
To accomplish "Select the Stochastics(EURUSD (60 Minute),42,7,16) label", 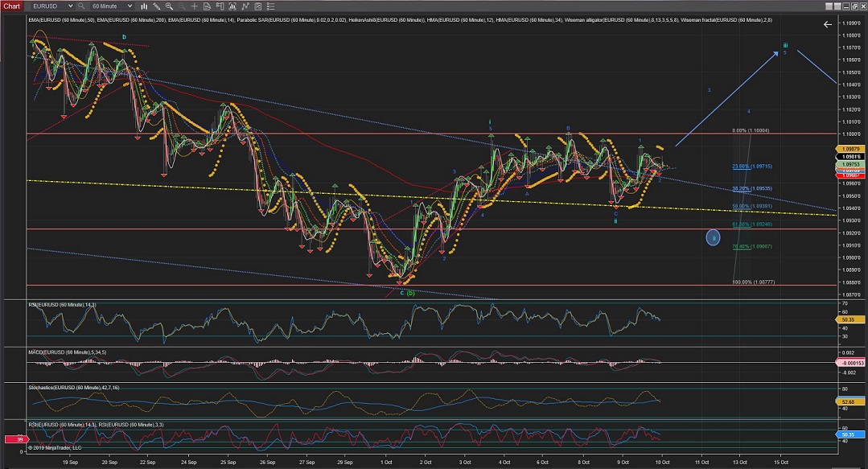I will (74, 388).
